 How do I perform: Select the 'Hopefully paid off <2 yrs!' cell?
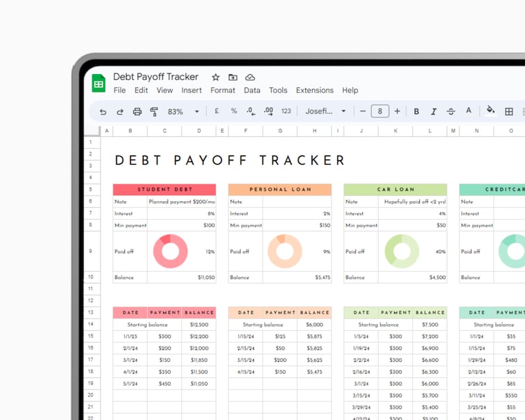pos(413,202)
